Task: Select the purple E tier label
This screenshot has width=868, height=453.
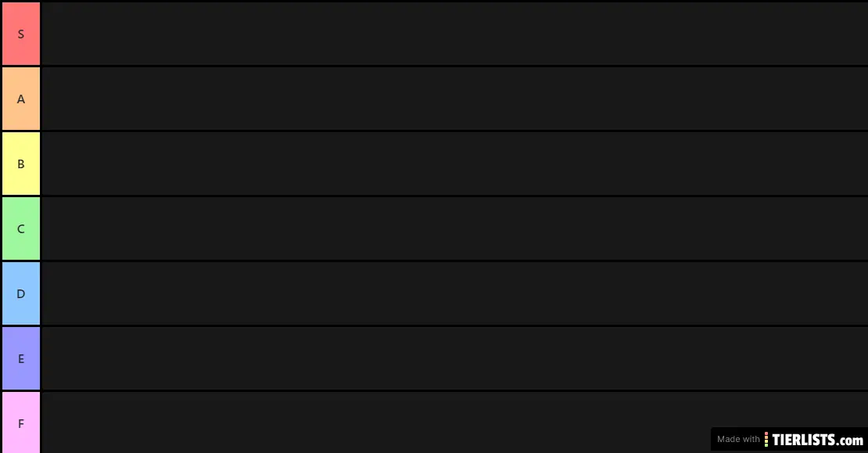Action: click(21, 358)
